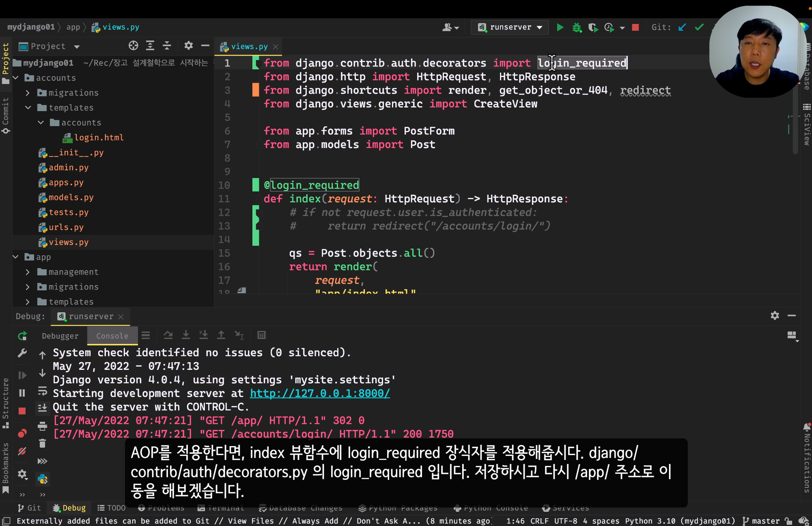Expand the management folder under app
The height and width of the screenshot is (526, 812).
coord(28,272)
